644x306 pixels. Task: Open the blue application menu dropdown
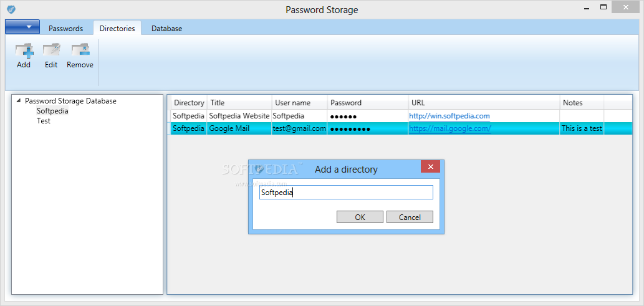click(x=22, y=27)
